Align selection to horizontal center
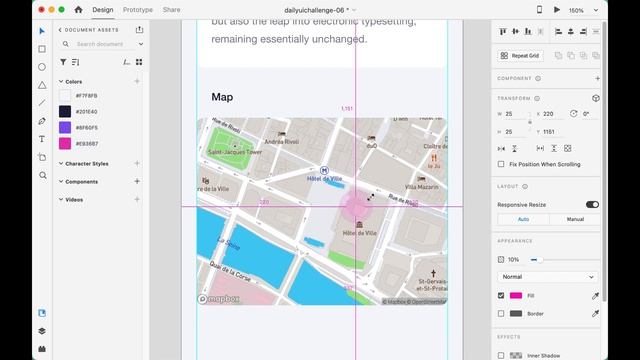640x360 pixels. pyautogui.click(x=571, y=31)
